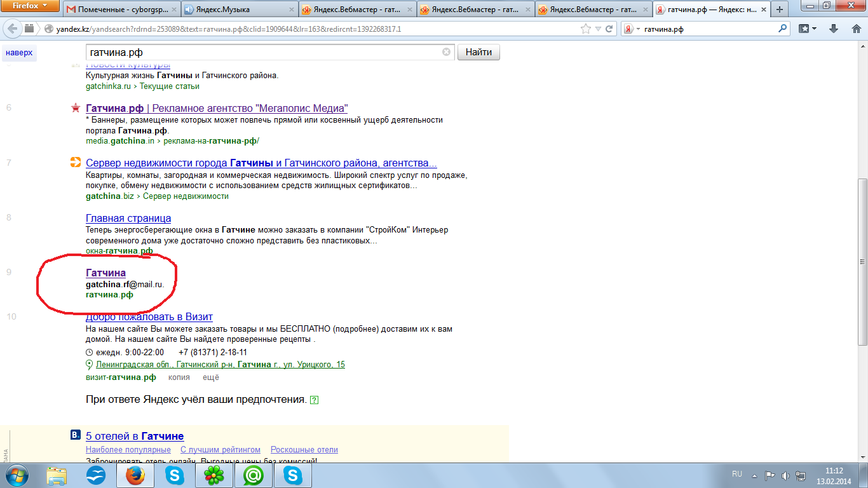
Task: Bookmark this page with the star icon
Action: 586,29
